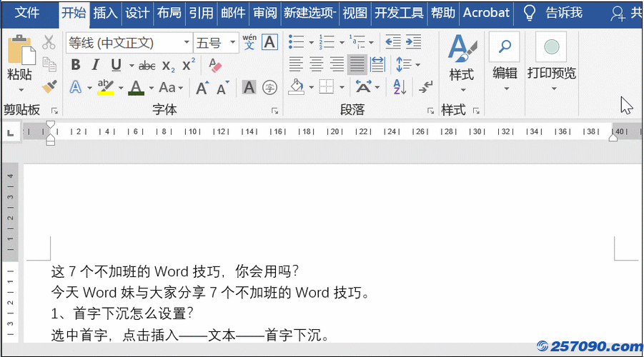Open multilevel list dropdown arrow

point(371,42)
